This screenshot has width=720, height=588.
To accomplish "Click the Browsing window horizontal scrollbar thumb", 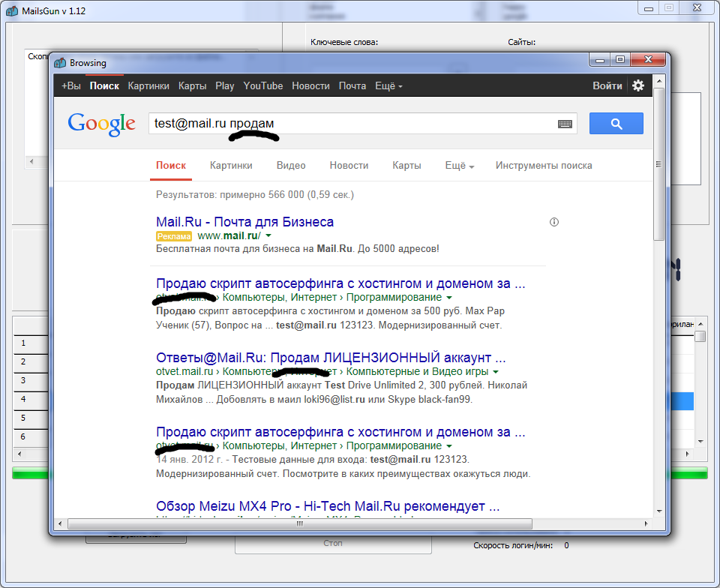I will coord(300,523).
